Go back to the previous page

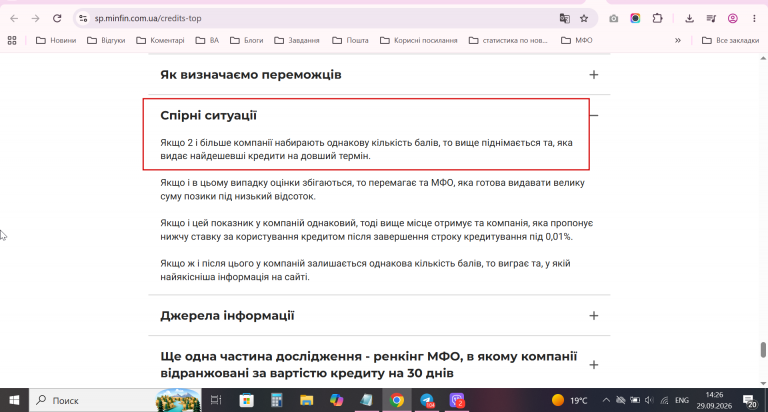[x=14, y=18]
